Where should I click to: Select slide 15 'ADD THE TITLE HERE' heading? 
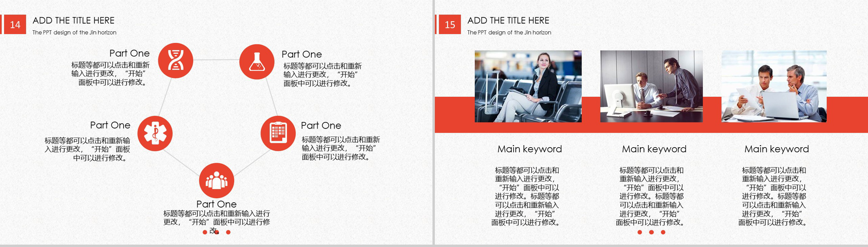point(508,21)
